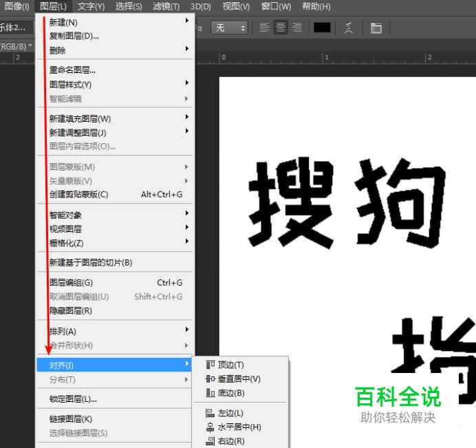Viewport: 476px width, 448px height.
Task: Expand the 栅格化(Z) submenu
Action: [x=115, y=243]
